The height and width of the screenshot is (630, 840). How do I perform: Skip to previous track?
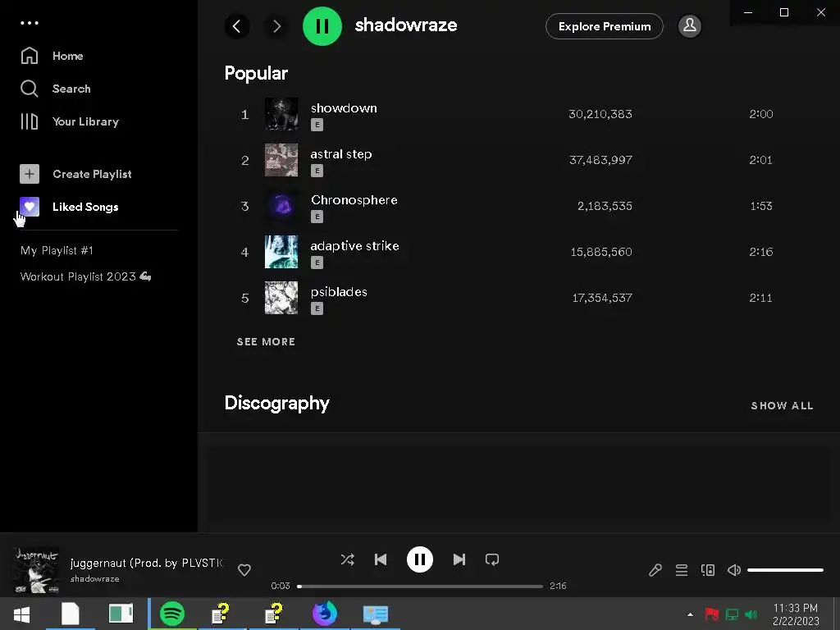click(x=381, y=559)
